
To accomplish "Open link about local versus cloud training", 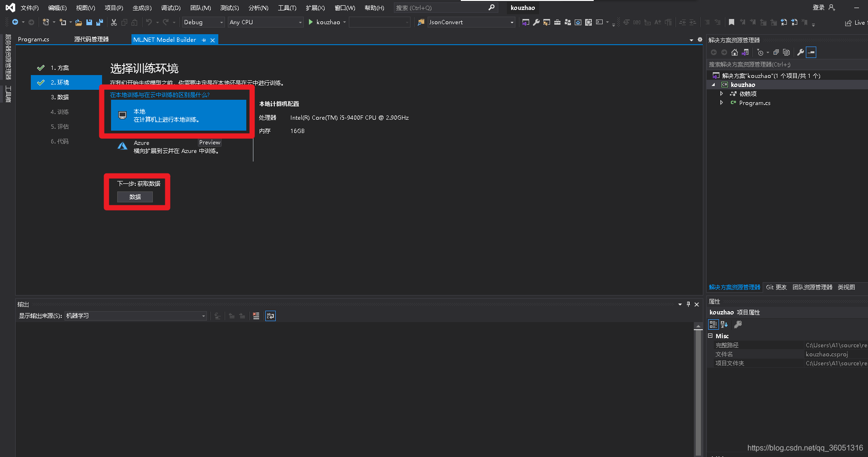I will coord(160,95).
